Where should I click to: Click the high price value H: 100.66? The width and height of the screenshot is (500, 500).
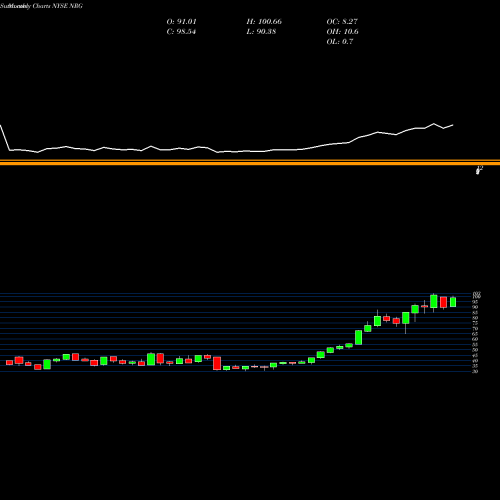coord(264,22)
